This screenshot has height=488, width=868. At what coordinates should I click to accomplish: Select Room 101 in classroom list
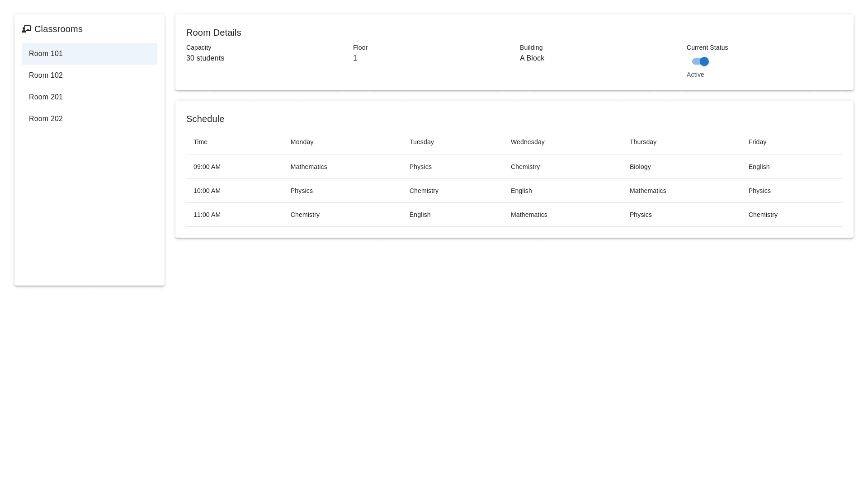coord(89,54)
